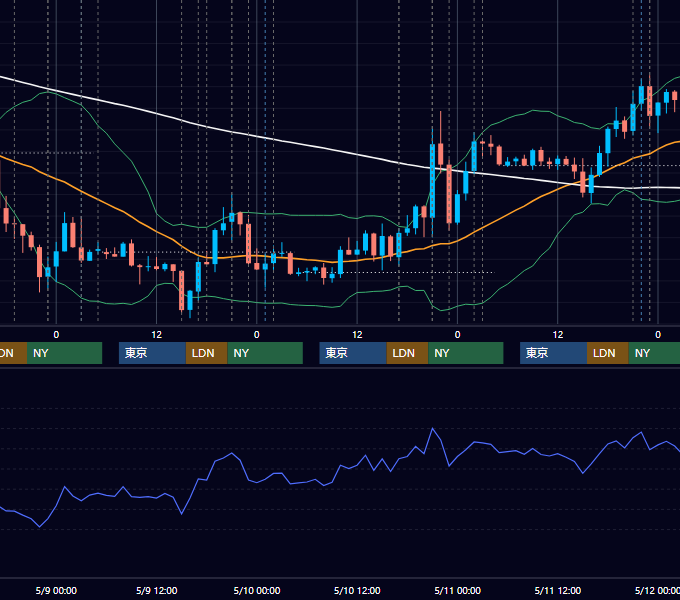Viewport: 680px width, 600px height.
Task: Select the LDN session block on 5/9
Action: (206, 353)
